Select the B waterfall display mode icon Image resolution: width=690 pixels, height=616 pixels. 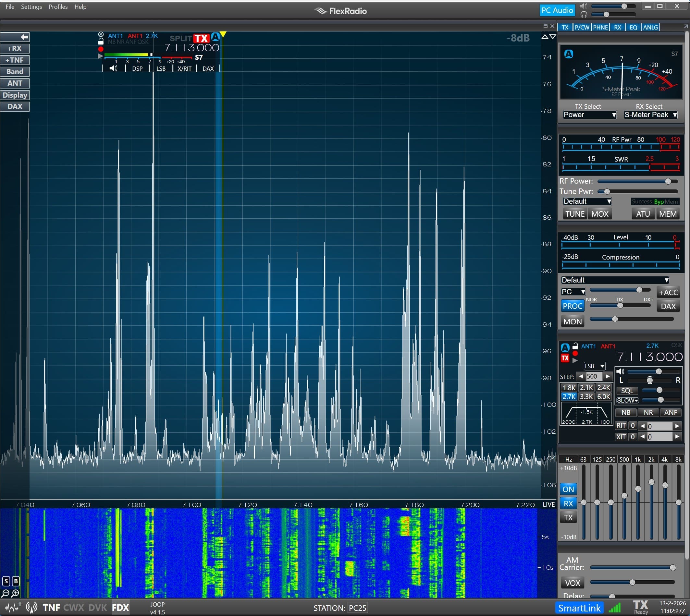tap(15, 581)
